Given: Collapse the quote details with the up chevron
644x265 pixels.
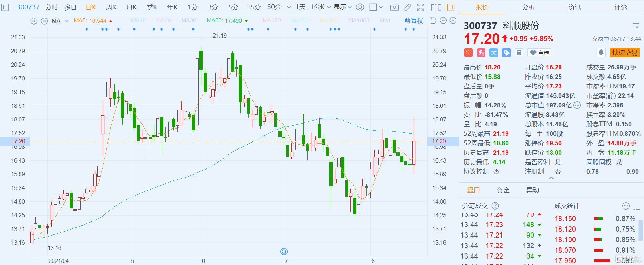Looking at the screenshot, I should pos(551,178).
